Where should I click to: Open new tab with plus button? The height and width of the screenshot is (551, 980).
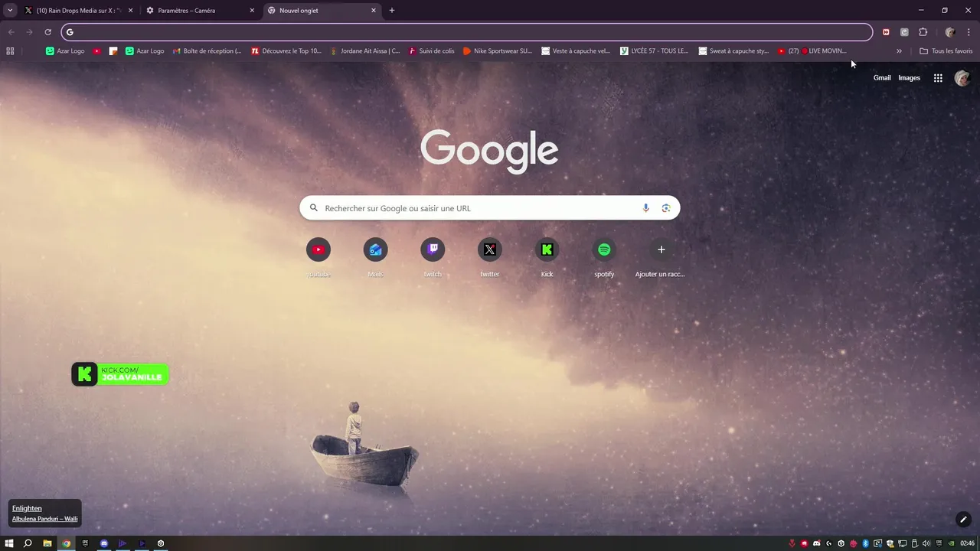click(392, 11)
